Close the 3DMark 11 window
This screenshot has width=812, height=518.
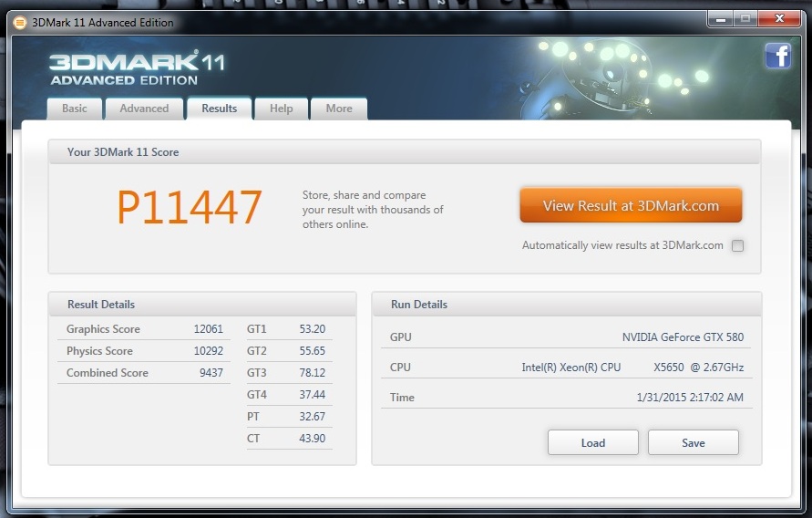pyautogui.click(x=779, y=19)
